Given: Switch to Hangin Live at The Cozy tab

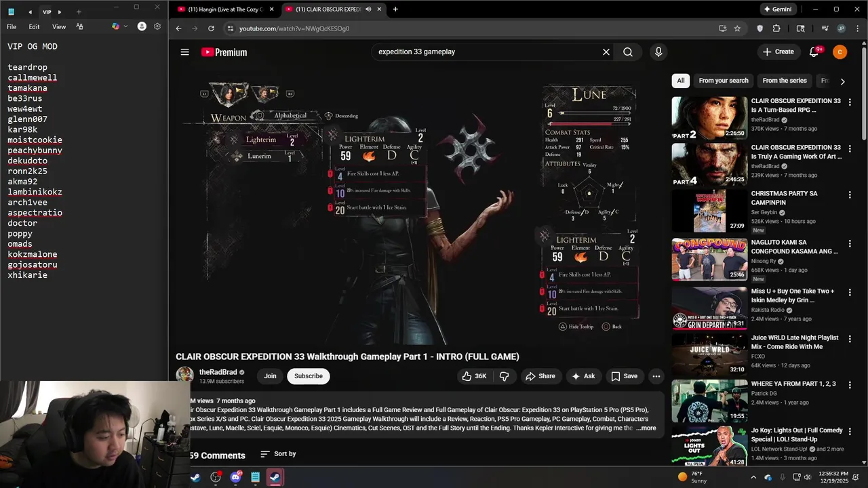Looking at the screenshot, I should tap(224, 9).
